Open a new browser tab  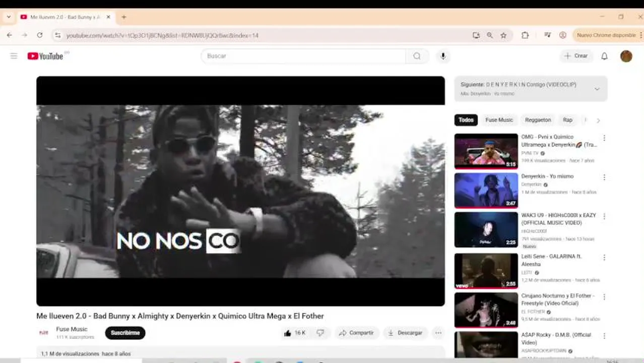(x=124, y=17)
